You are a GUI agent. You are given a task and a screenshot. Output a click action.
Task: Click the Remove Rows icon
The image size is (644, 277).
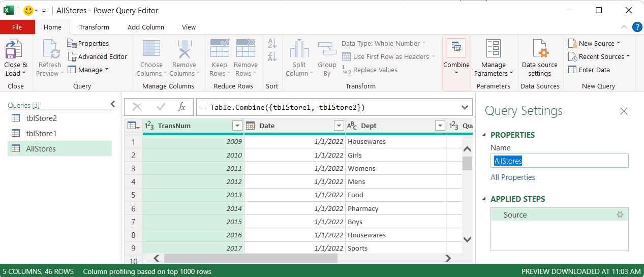click(x=246, y=49)
